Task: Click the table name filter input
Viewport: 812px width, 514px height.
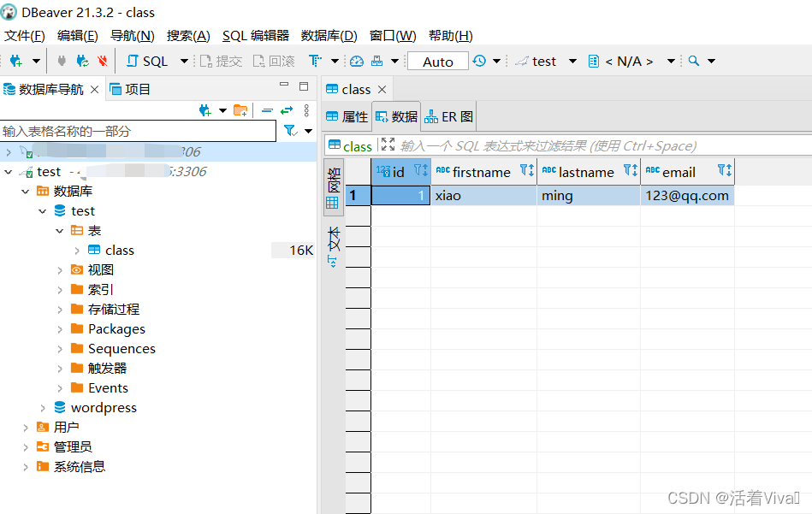Action: [x=139, y=131]
